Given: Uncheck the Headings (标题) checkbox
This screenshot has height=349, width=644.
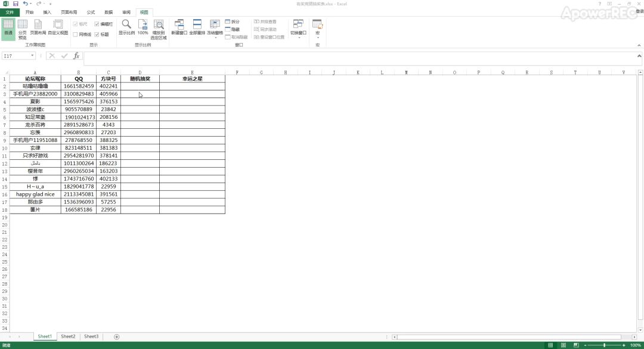Looking at the screenshot, I should [x=97, y=35].
